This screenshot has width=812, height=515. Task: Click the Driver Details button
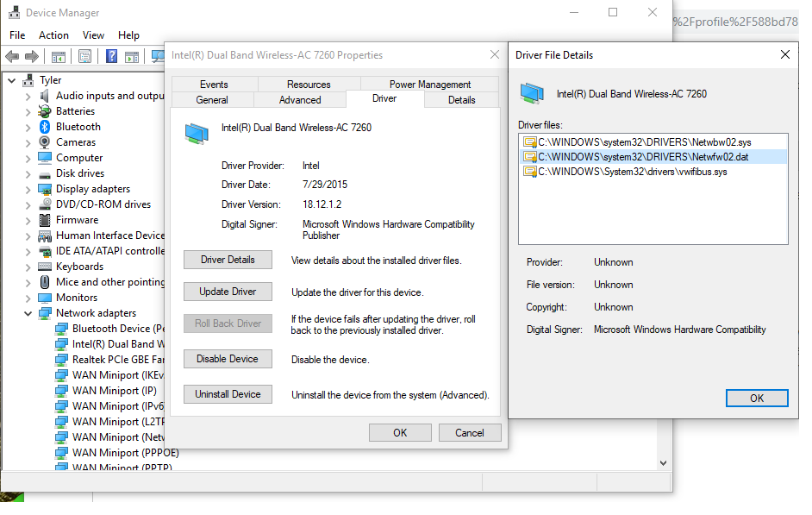[228, 261]
